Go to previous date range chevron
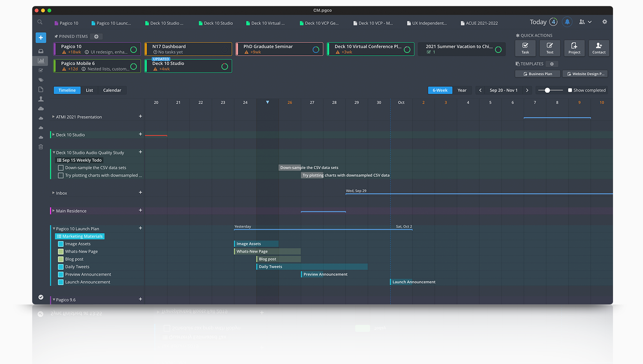 480,90
